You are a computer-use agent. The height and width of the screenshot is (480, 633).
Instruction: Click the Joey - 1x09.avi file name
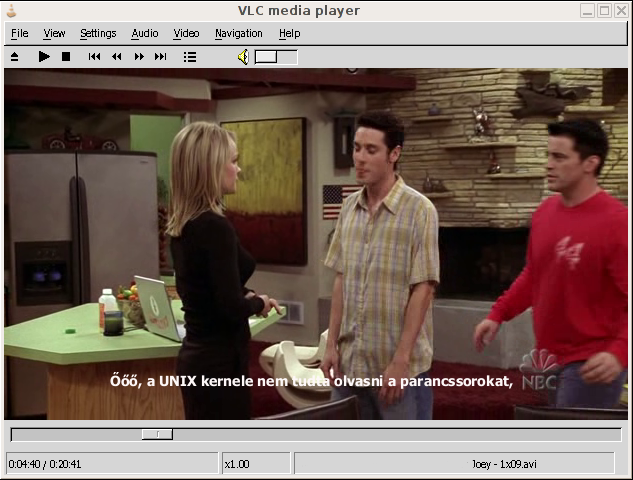pos(505,464)
